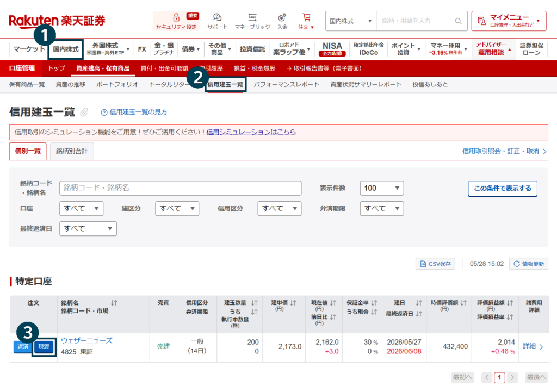
Task: Sort by 建玉数量 column arrows
Action: coord(255,303)
